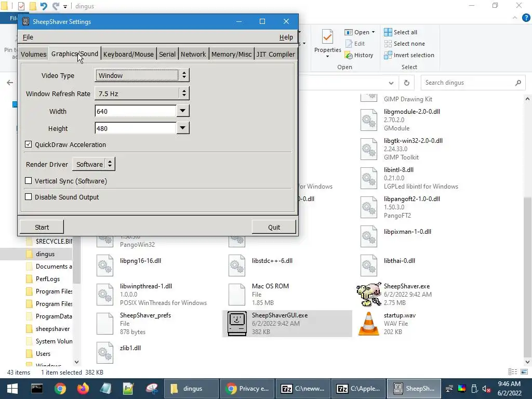This screenshot has height=399, width=532.
Task: Click Start button in SheepShaver Settings
Action: [42, 227]
